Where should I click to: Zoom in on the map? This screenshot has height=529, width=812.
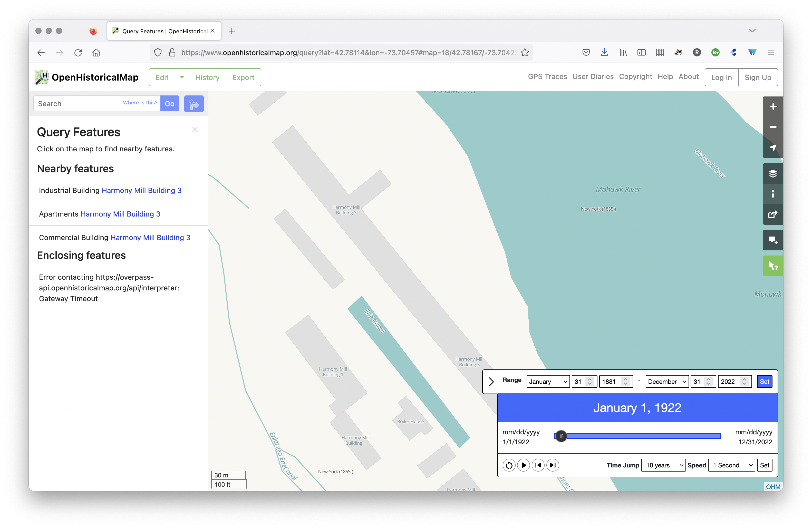click(772, 106)
